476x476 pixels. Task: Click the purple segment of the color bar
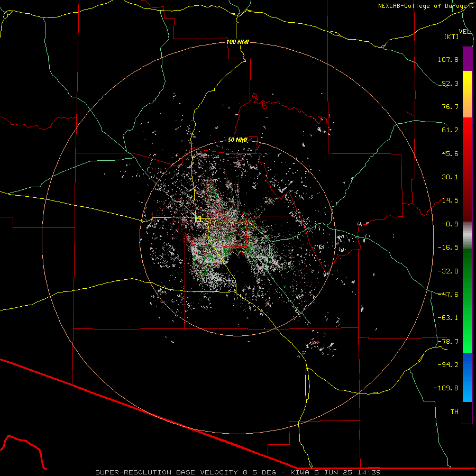467,59
